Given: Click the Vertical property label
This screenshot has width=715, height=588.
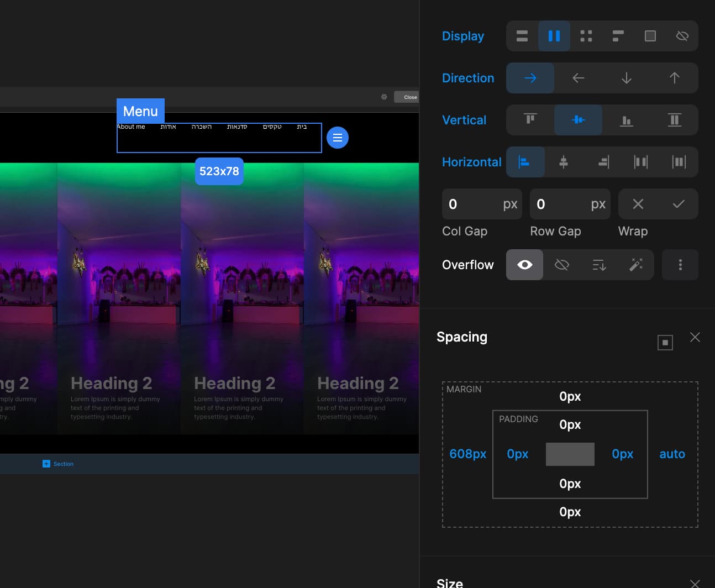Looking at the screenshot, I should coord(464,120).
